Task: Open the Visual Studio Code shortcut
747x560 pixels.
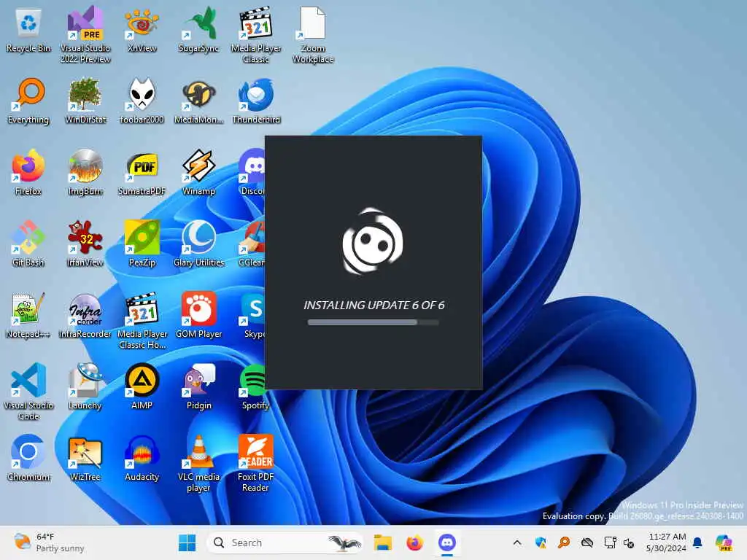Action: pos(28,392)
